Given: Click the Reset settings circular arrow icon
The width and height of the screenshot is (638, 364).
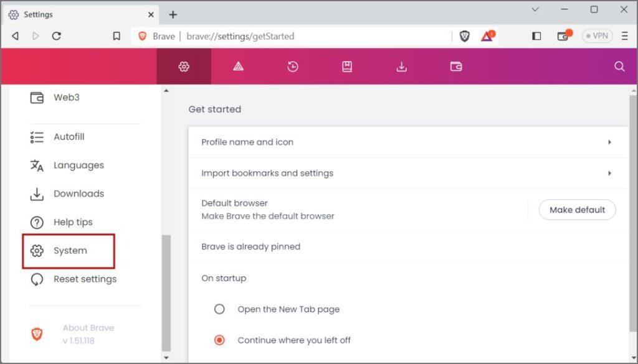Looking at the screenshot, I should coord(37,279).
